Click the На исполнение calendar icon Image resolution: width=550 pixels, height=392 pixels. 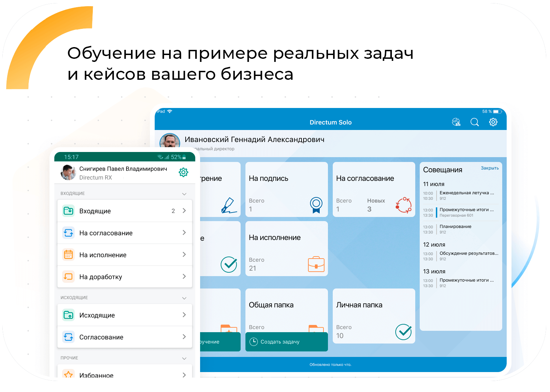[x=68, y=255]
